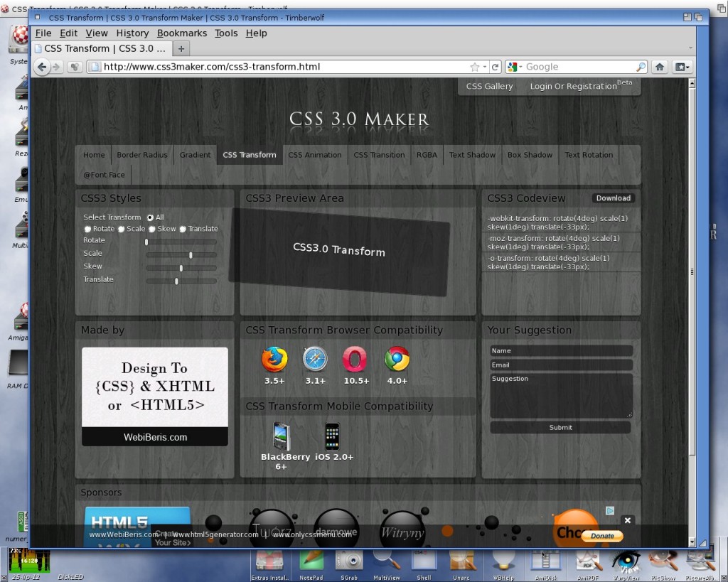Open the @Font Face tab
Image resolution: width=728 pixels, height=582 pixels.
coord(104,175)
